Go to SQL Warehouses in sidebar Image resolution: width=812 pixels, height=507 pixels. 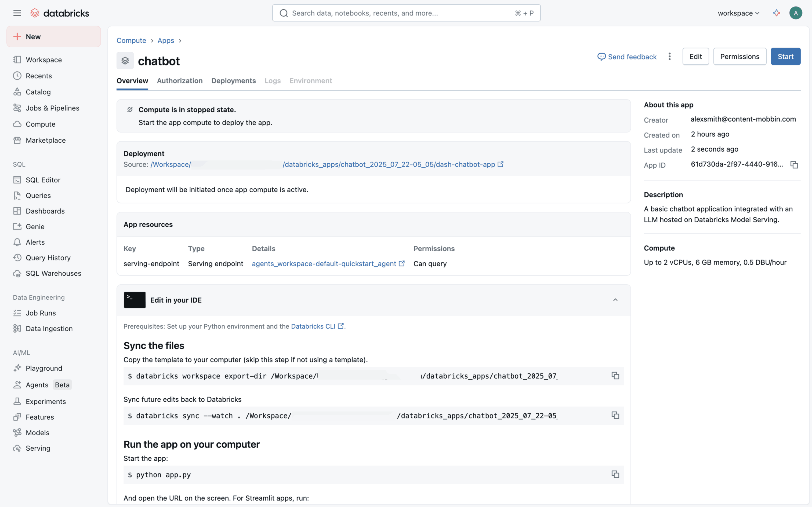53,273
